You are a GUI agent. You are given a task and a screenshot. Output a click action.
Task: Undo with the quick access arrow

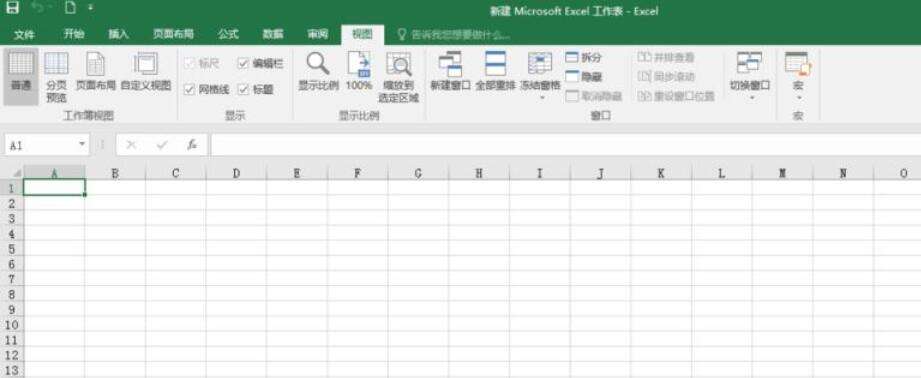[36, 8]
